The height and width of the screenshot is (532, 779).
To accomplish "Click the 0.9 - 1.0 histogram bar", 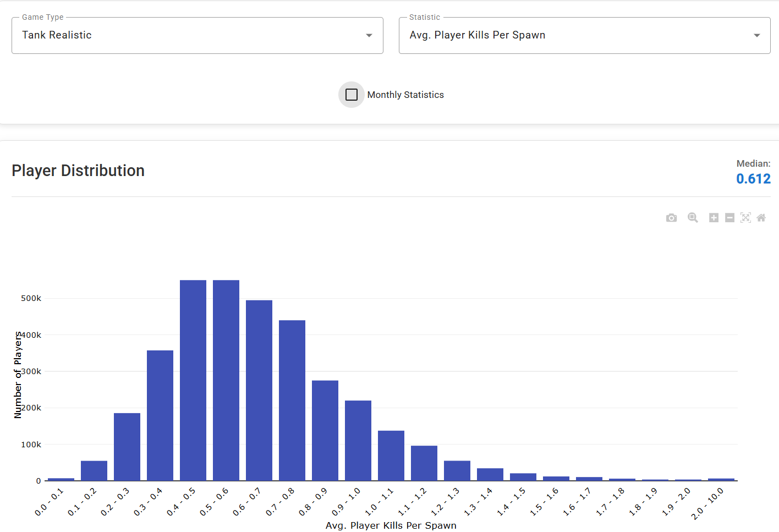I will coord(358,441).
